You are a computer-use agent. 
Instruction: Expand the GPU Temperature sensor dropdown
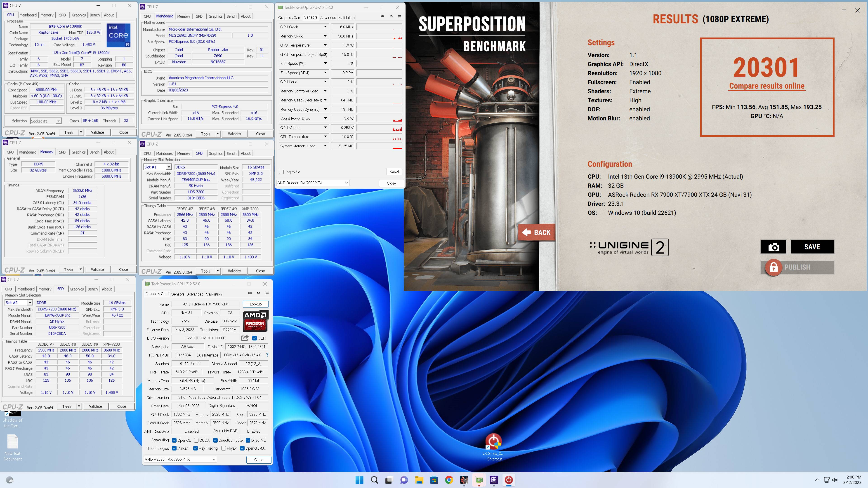(x=325, y=45)
